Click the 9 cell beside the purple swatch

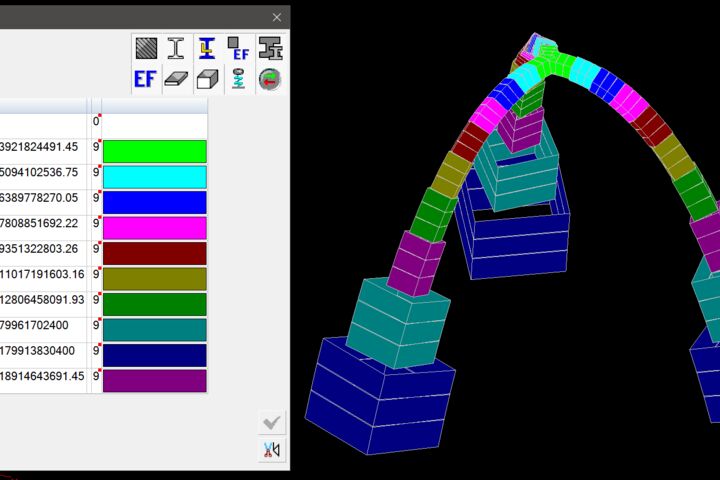click(x=96, y=381)
